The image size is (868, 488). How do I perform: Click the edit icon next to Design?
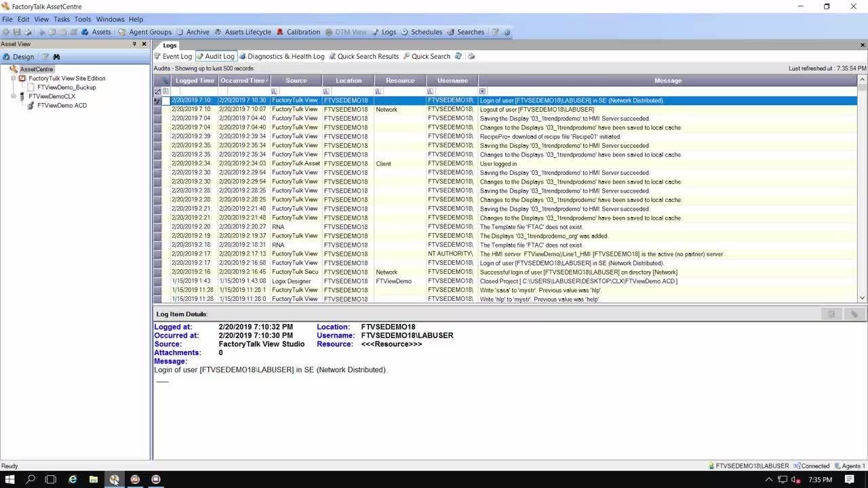[45, 57]
